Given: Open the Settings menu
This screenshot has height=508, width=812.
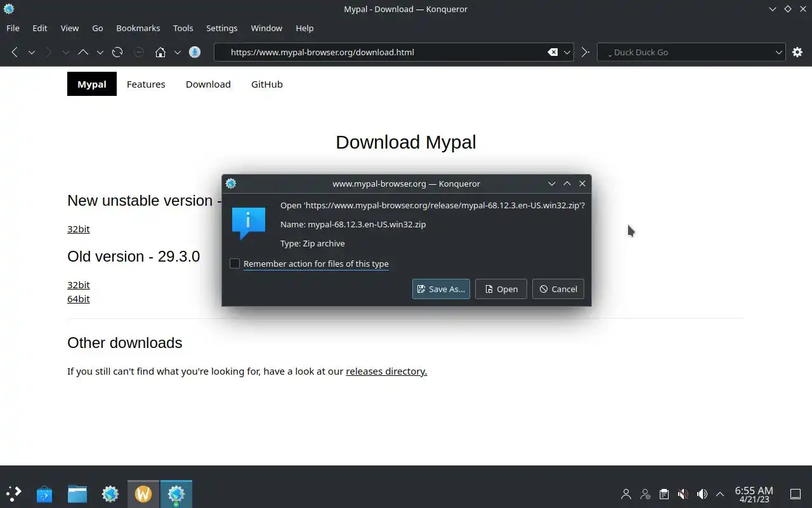Looking at the screenshot, I should (x=222, y=28).
